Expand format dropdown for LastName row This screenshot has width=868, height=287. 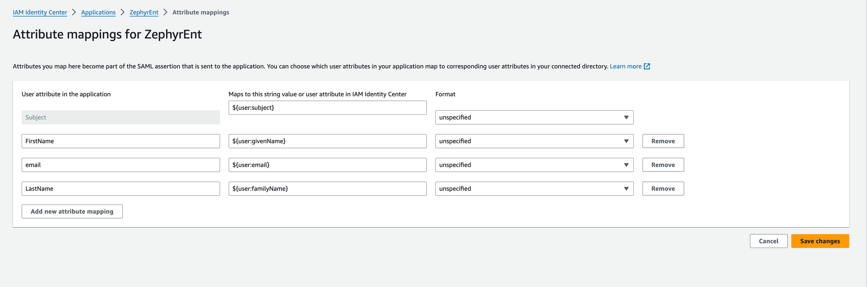[534, 189]
